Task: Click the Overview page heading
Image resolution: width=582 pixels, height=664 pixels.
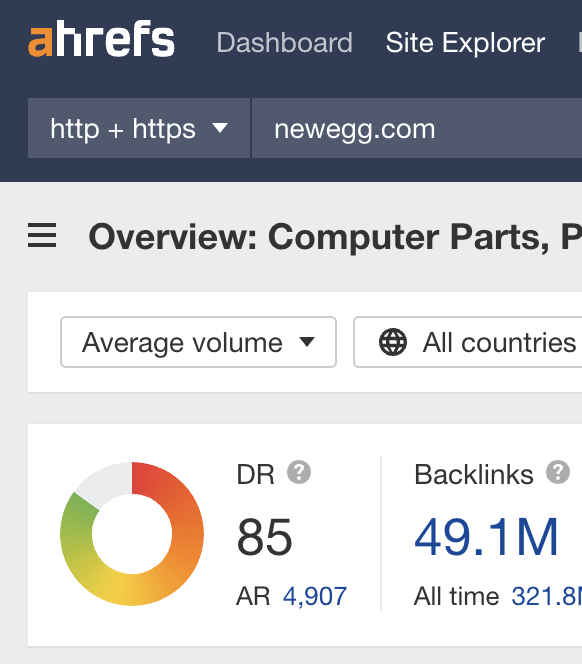Action: click(335, 237)
